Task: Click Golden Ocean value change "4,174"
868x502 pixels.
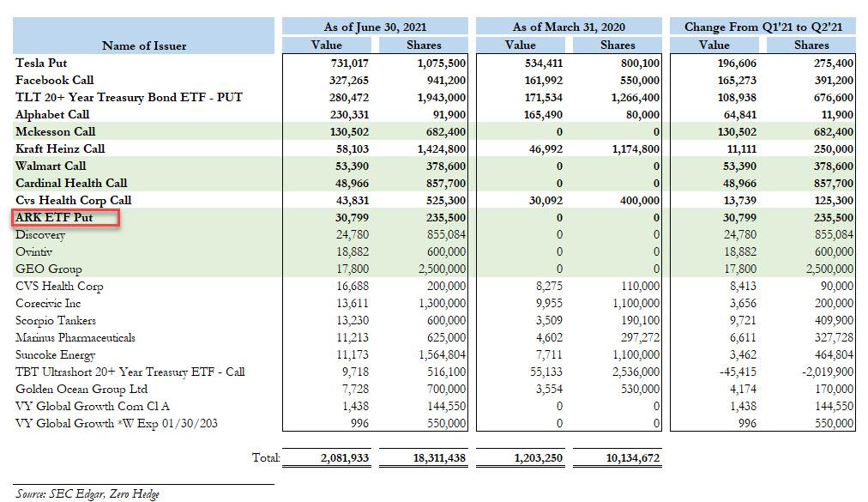Action: (x=743, y=390)
